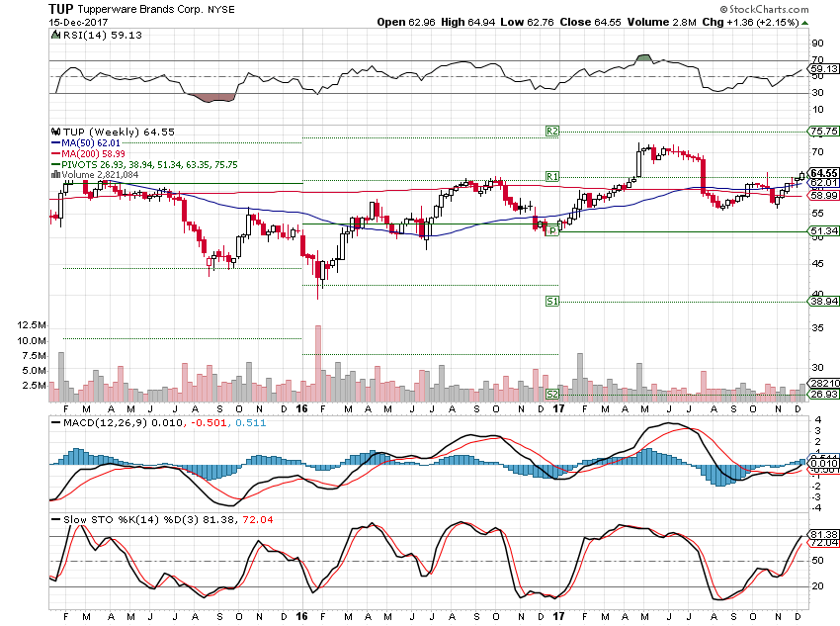The width and height of the screenshot is (840, 626).
Task: Click the green up-arrow beside the change percentage
Action: tap(804, 23)
